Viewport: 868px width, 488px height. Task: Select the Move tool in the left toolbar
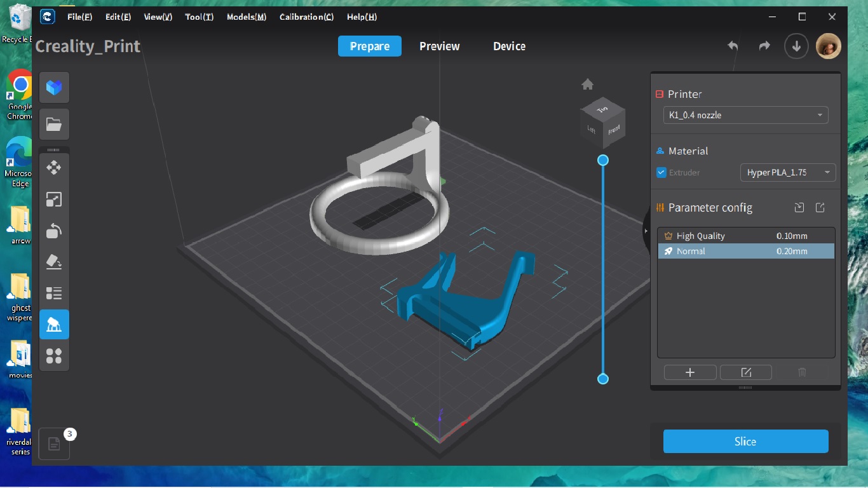point(54,168)
